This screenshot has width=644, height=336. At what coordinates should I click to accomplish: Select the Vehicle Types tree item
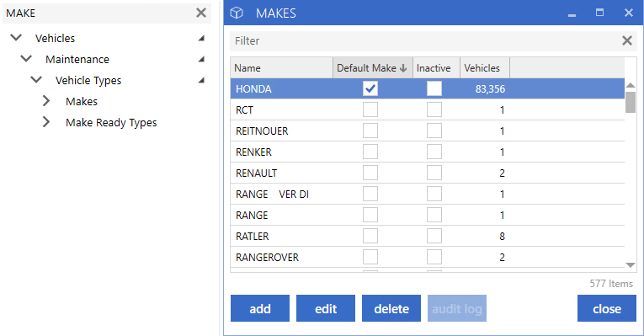click(88, 81)
